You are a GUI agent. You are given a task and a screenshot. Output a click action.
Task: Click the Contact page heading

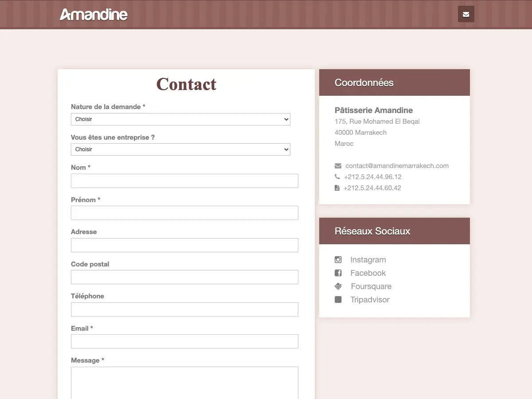(186, 84)
